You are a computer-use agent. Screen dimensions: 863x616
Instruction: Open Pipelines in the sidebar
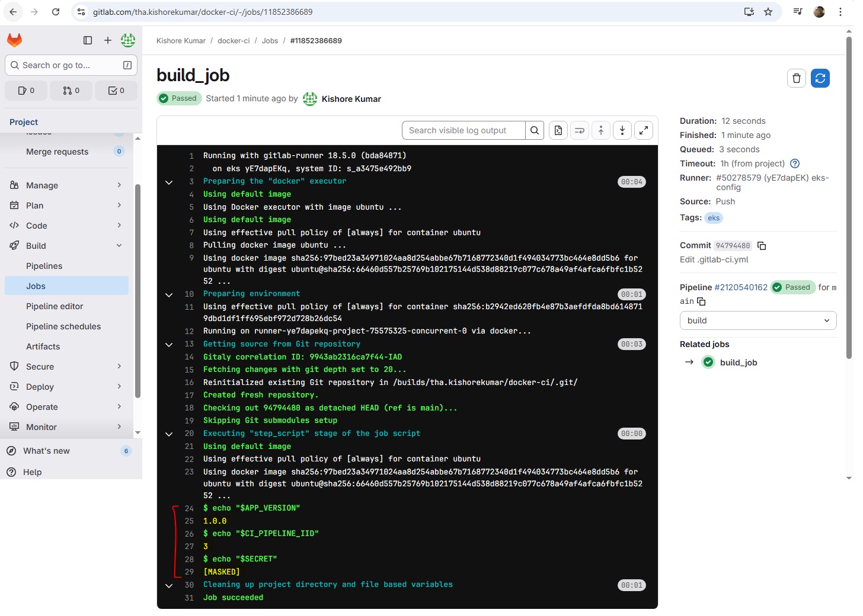[x=44, y=266]
